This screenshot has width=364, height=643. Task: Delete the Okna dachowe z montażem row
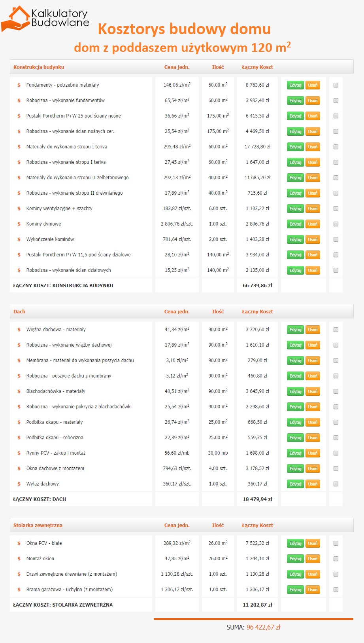pos(313,468)
